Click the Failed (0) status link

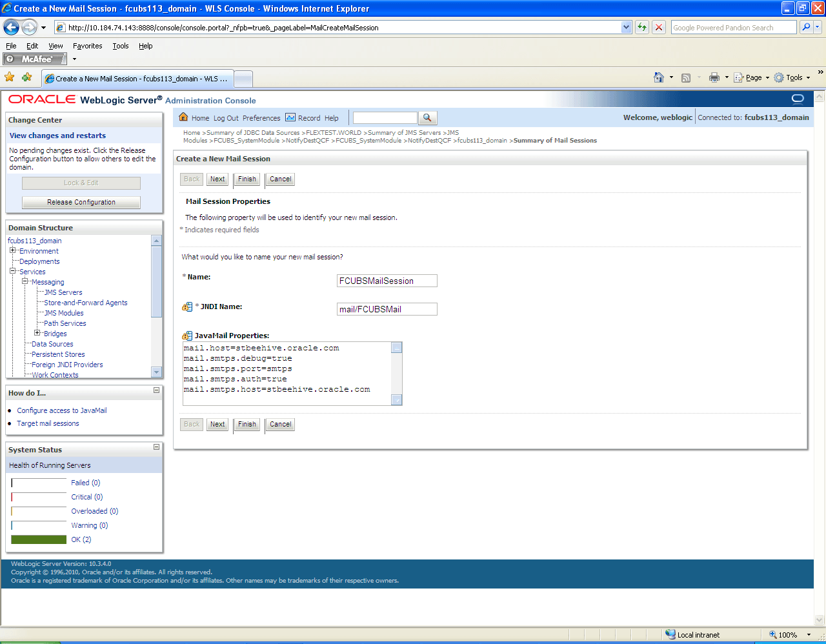[85, 483]
